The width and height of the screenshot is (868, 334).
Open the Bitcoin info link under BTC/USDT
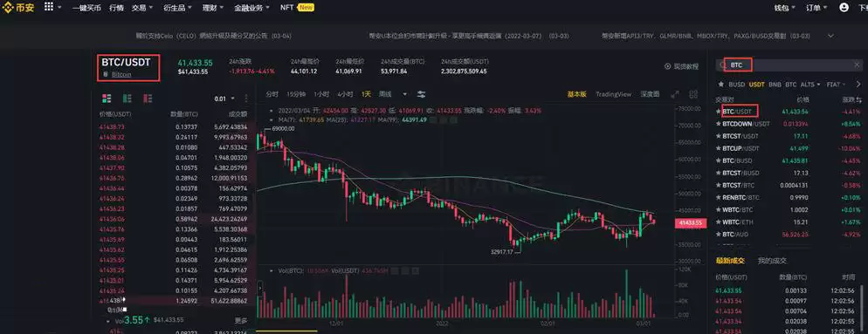(x=121, y=74)
